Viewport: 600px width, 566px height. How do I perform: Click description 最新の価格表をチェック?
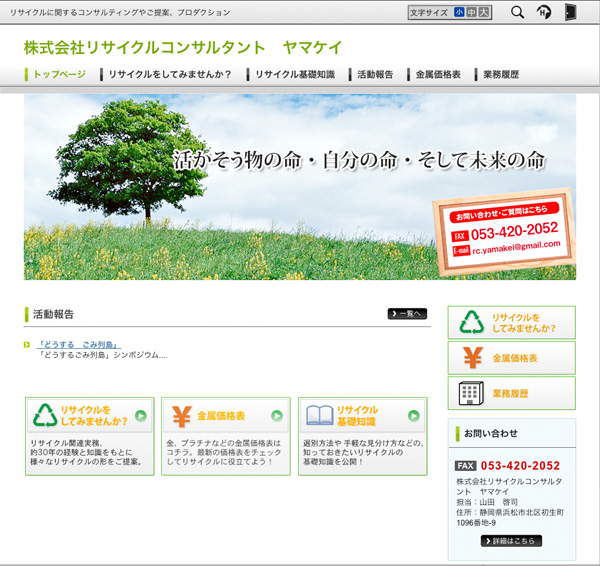[240, 452]
